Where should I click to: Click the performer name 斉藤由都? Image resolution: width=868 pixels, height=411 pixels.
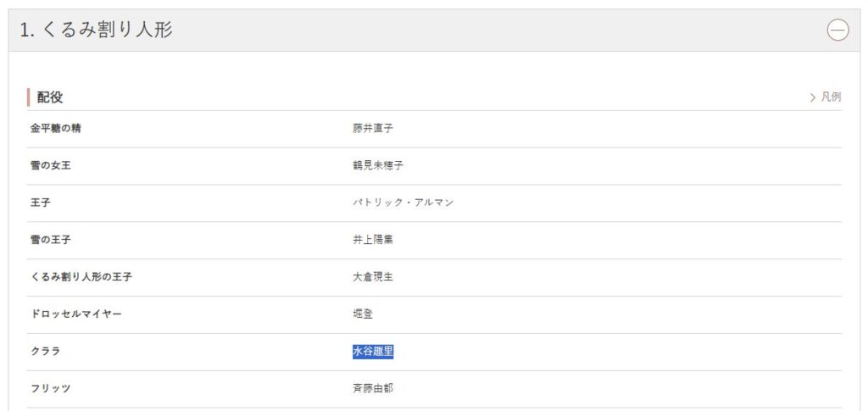pyautogui.click(x=373, y=388)
